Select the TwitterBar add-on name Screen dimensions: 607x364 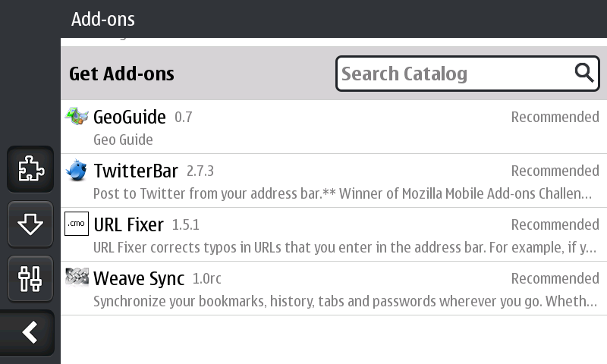tap(136, 171)
